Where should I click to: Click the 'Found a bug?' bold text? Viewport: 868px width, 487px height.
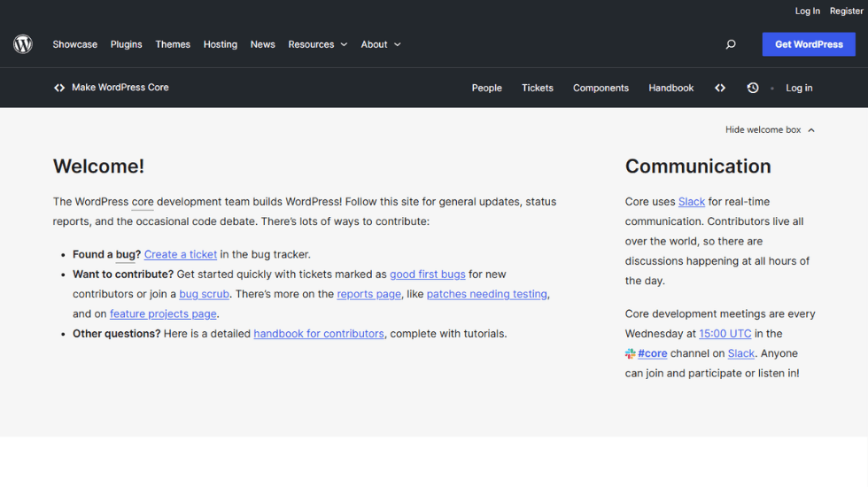coord(107,255)
